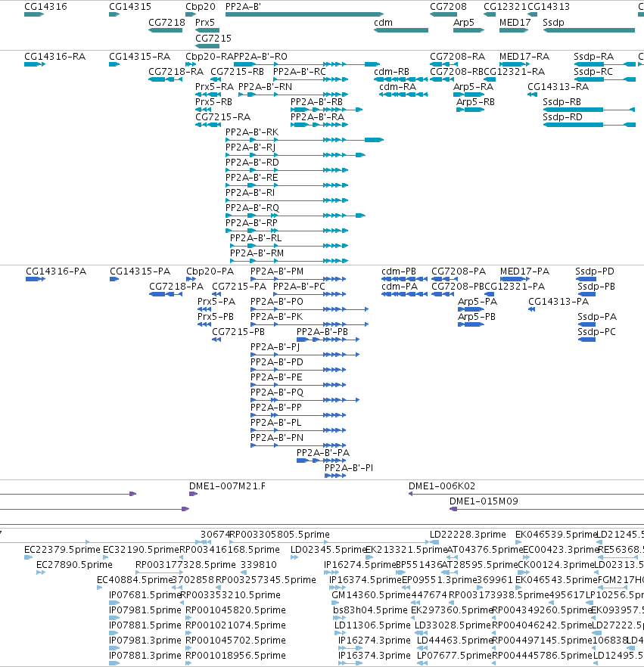Select the PP2A-B' gene bar
Image resolution: width=644 pixels, height=667 pixels.
pyautogui.click(x=304, y=14)
